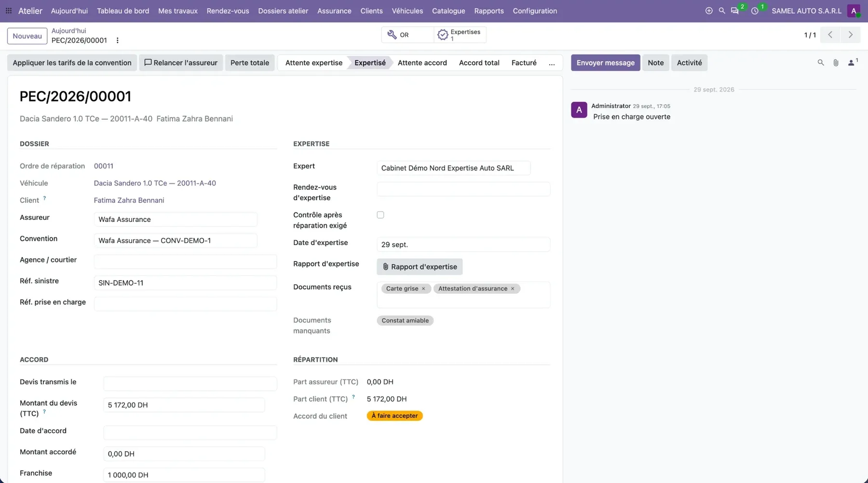868x483 pixels.
Task: Go to next record arrow
Action: click(851, 35)
